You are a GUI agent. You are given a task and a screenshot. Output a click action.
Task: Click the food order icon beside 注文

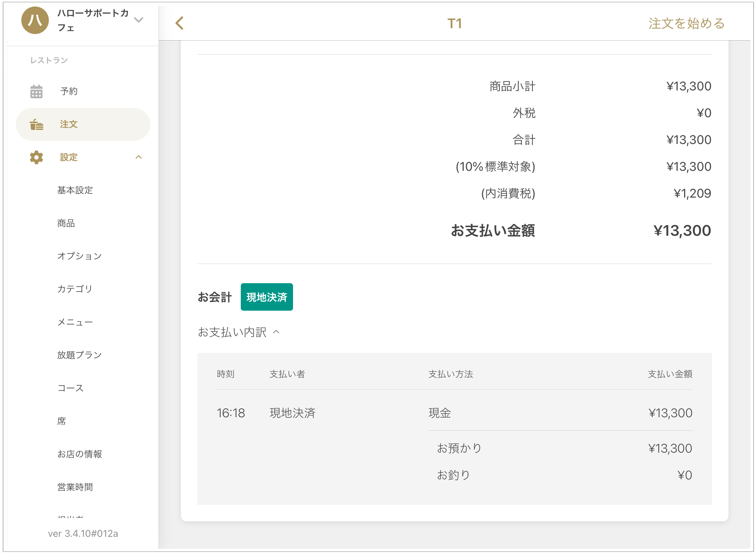coord(36,124)
